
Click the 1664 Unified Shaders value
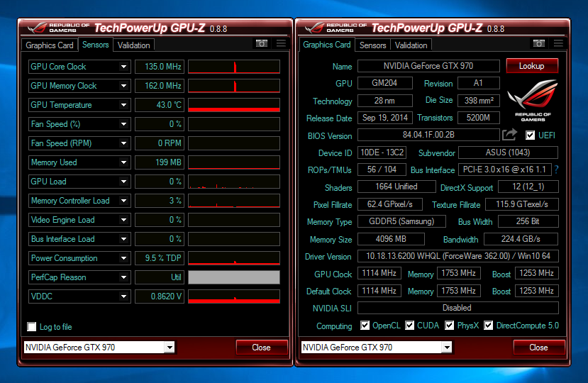pyautogui.click(x=396, y=187)
